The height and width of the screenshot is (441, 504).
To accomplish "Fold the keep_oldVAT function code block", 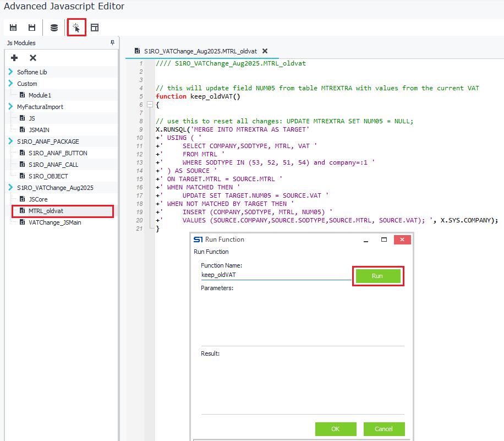I will 150,105.
